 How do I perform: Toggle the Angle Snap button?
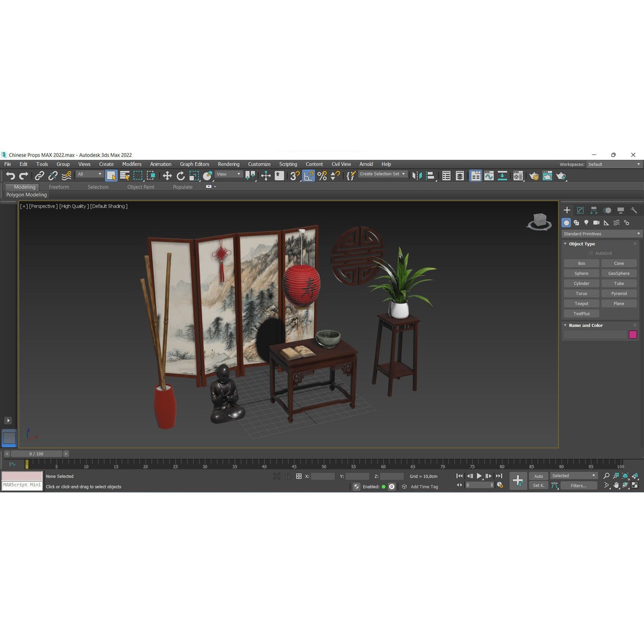(x=308, y=176)
